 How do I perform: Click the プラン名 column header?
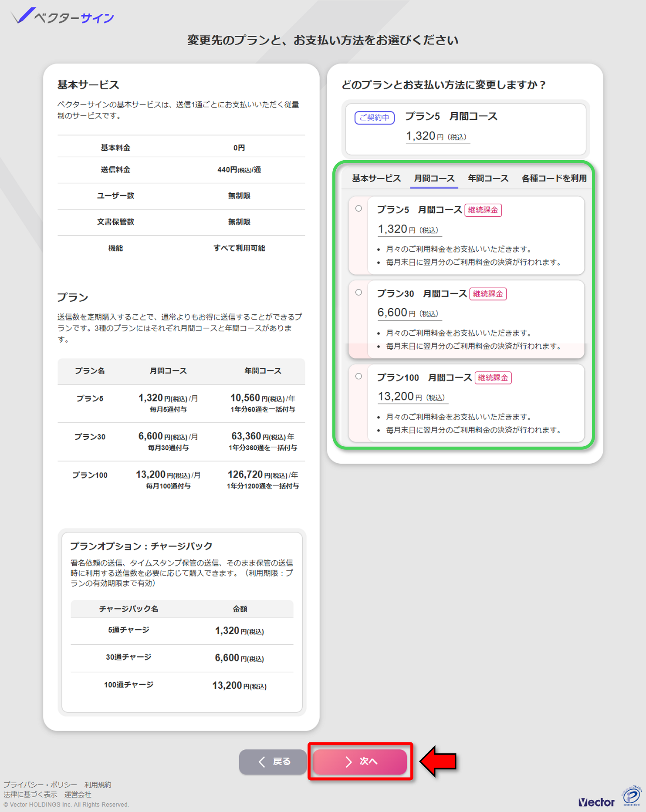click(90, 371)
